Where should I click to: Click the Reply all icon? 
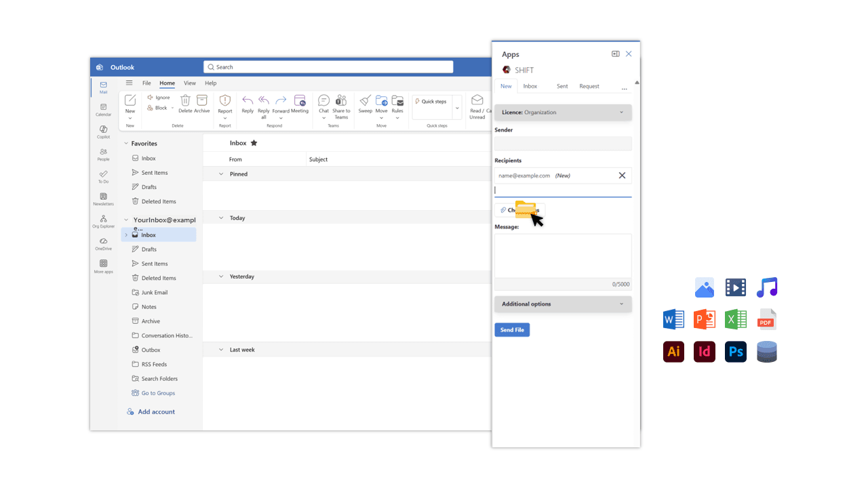click(x=264, y=100)
